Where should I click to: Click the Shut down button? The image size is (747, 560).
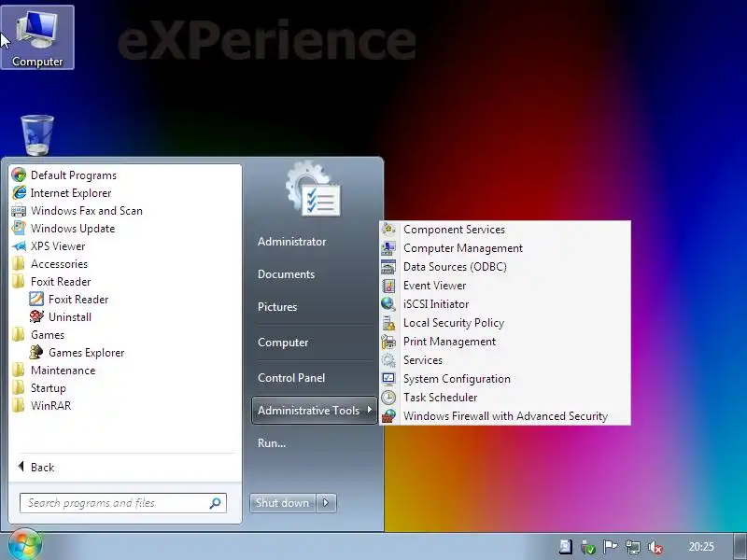282,503
